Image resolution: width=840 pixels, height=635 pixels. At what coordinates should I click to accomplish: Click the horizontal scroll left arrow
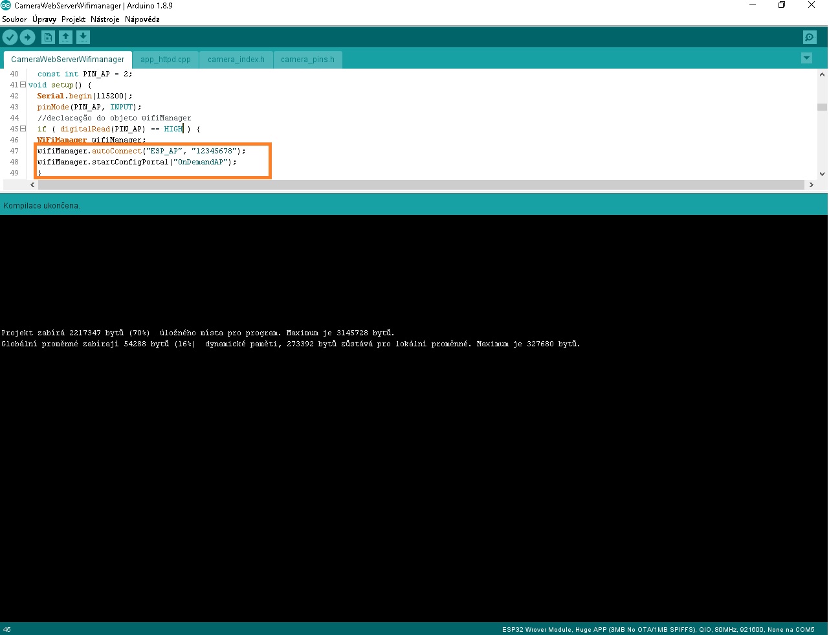click(x=32, y=184)
